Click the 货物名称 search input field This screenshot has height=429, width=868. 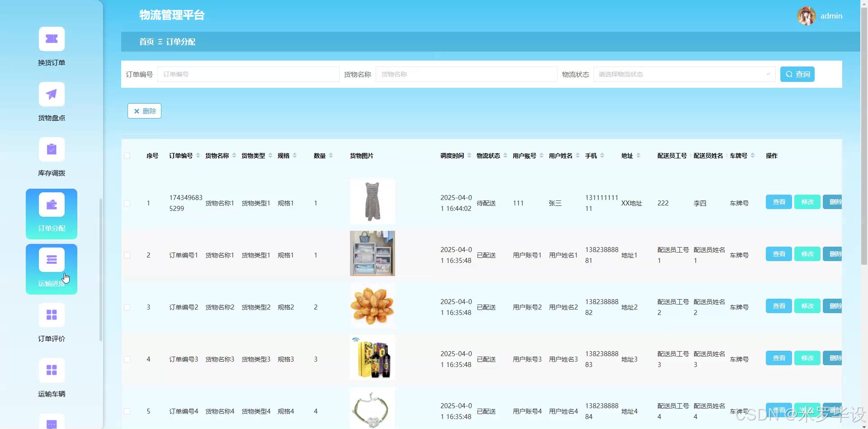(x=466, y=74)
